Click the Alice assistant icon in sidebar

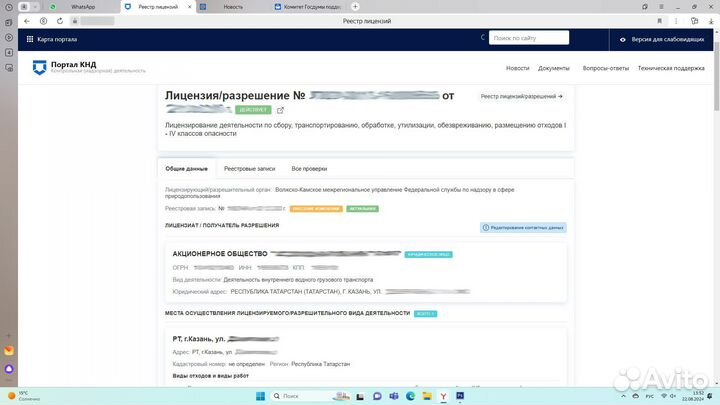[x=9, y=369]
